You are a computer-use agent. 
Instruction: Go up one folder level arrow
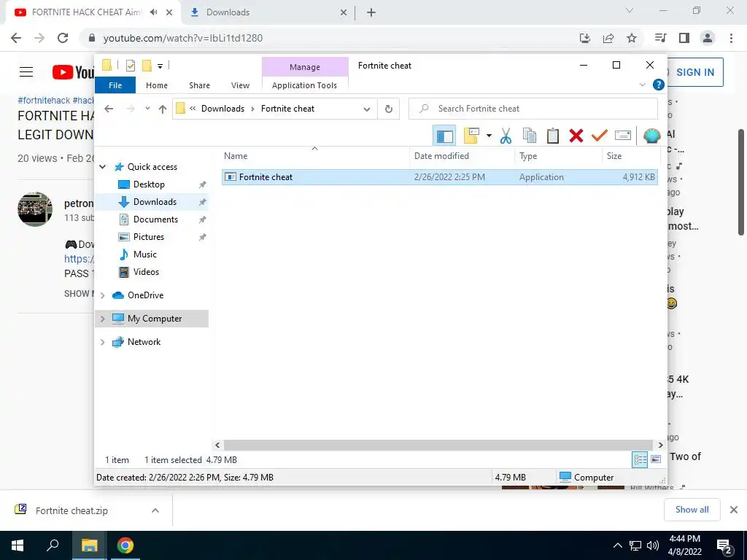tap(163, 109)
